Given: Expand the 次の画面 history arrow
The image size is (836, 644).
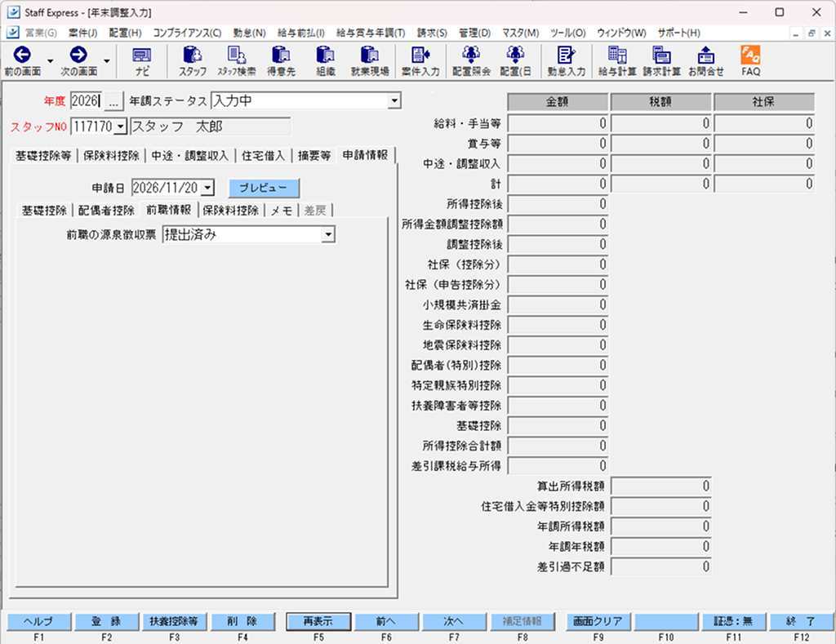Looking at the screenshot, I should coord(107,60).
